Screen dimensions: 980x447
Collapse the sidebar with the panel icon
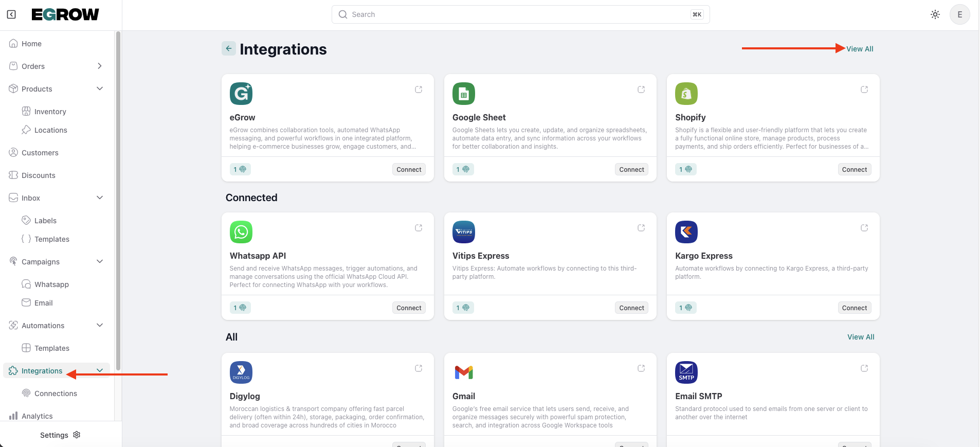point(11,14)
